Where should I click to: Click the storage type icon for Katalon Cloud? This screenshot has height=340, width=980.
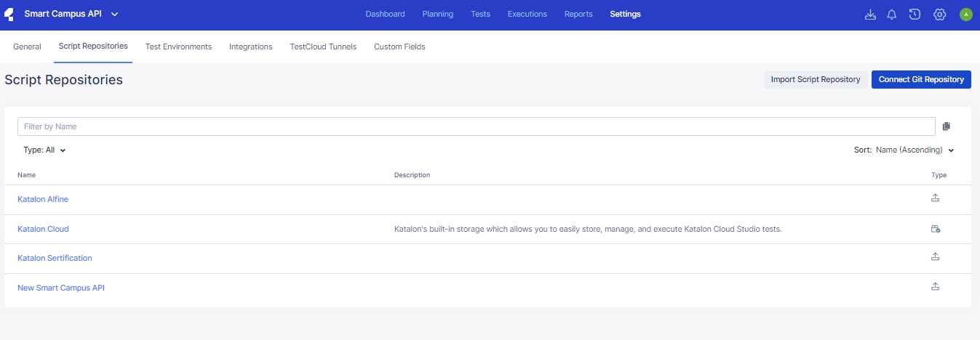pos(936,229)
